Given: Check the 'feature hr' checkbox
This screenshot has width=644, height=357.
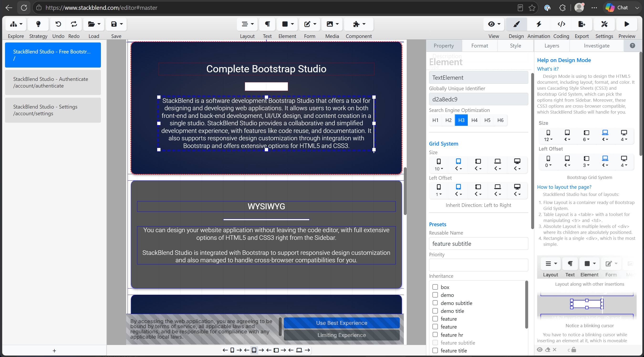Looking at the screenshot, I should coord(435,335).
